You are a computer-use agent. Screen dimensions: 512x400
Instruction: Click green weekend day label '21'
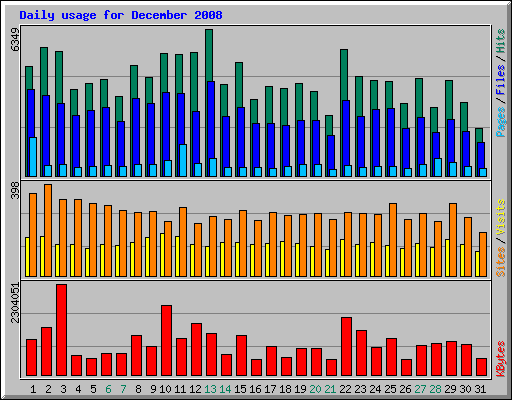point(330,389)
